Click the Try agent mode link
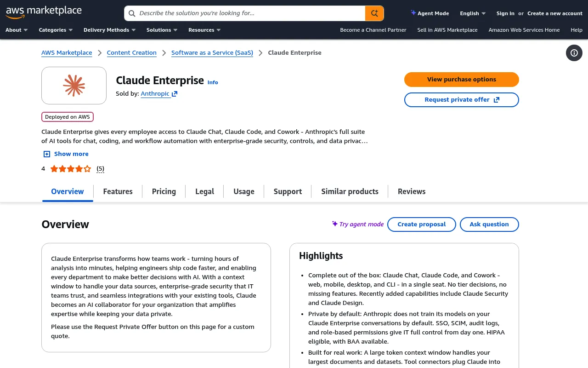 (358, 224)
